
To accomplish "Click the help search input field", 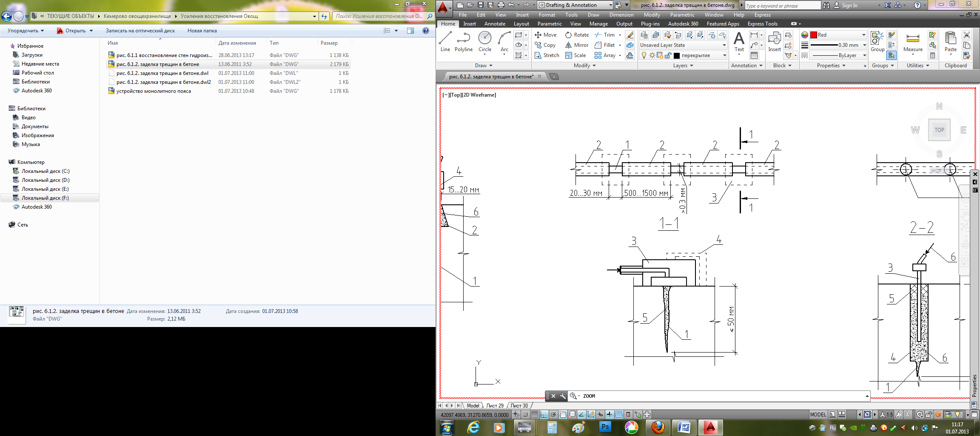I will click(782, 6).
